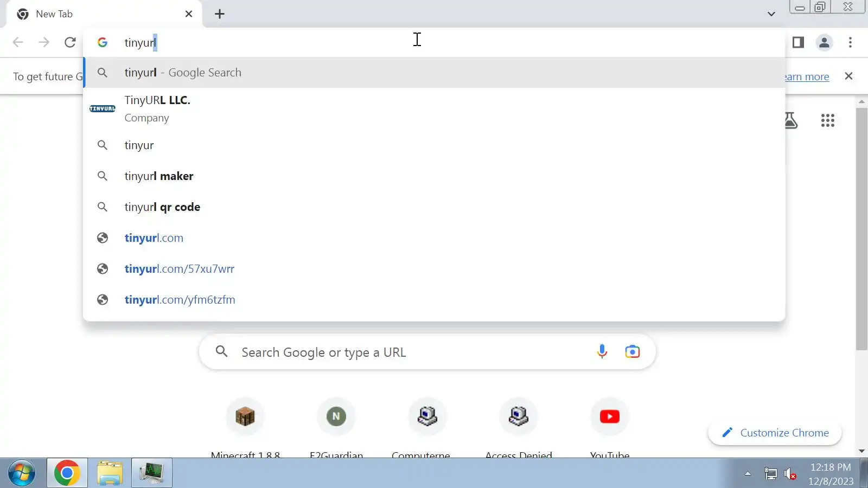Screen dimensions: 868x488
Task: Open the Windows Start menu
Action: pos(22,473)
